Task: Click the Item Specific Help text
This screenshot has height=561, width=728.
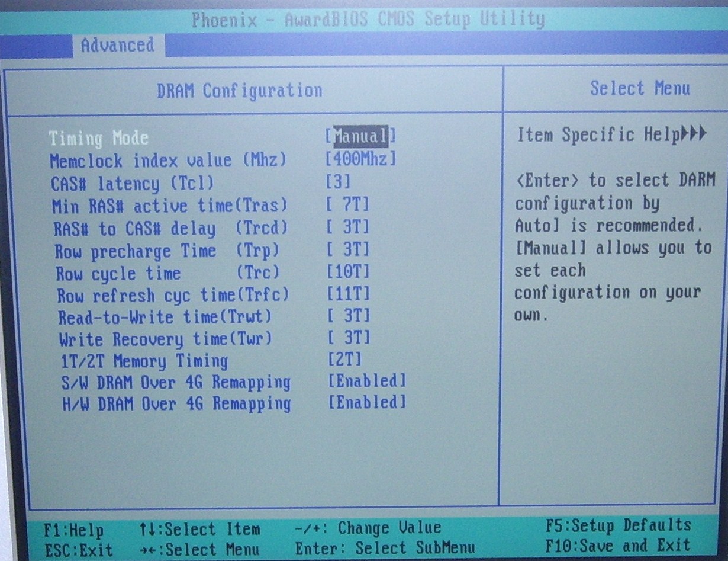Action: tap(598, 135)
